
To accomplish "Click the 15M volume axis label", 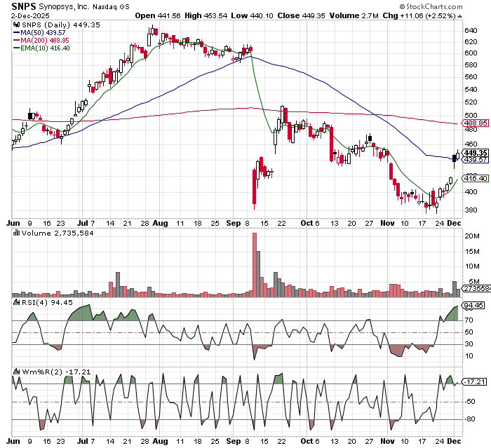I will pyautogui.click(x=471, y=252).
